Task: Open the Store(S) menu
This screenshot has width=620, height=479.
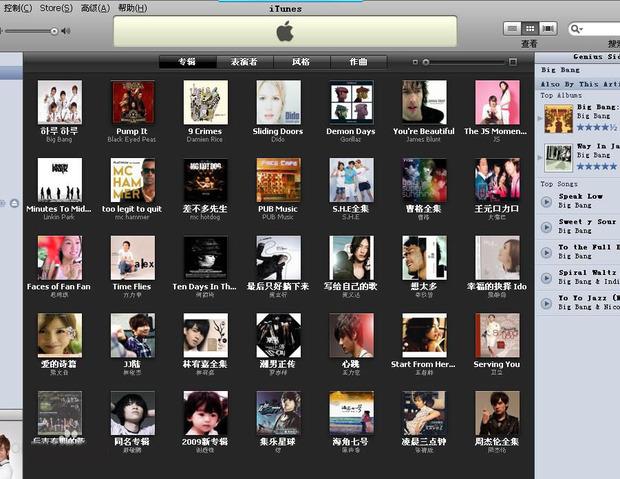Action: tap(55, 8)
